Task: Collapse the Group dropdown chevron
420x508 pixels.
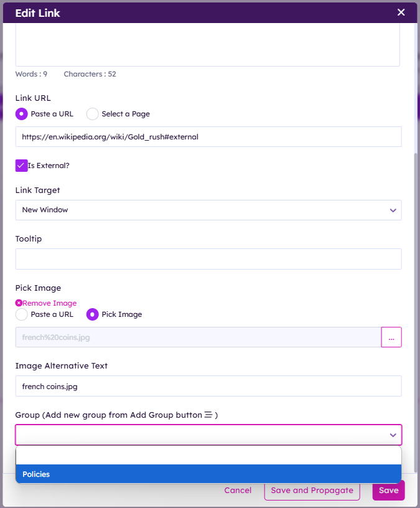Action: point(393,435)
